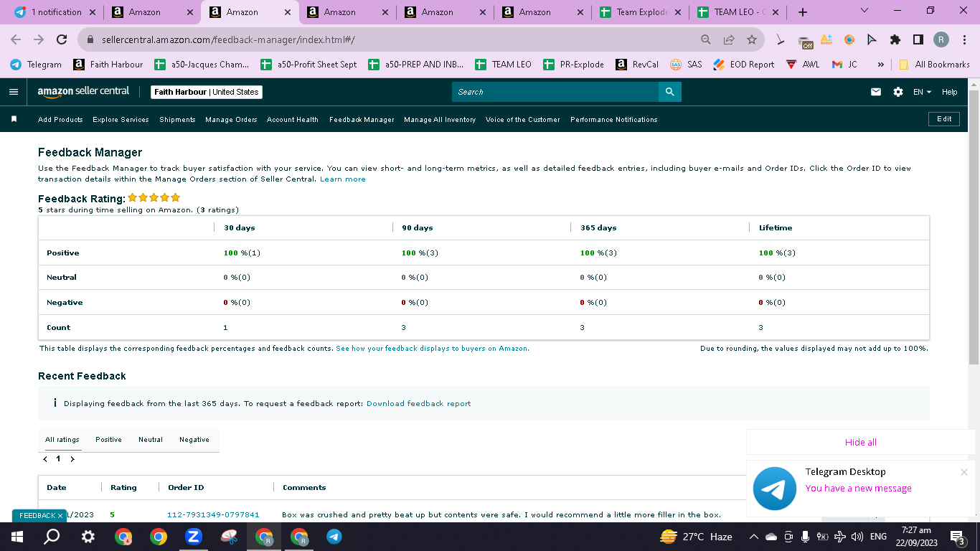980x551 pixels.
Task: Go to the previous feedback page arrow
Action: pos(45,459)
